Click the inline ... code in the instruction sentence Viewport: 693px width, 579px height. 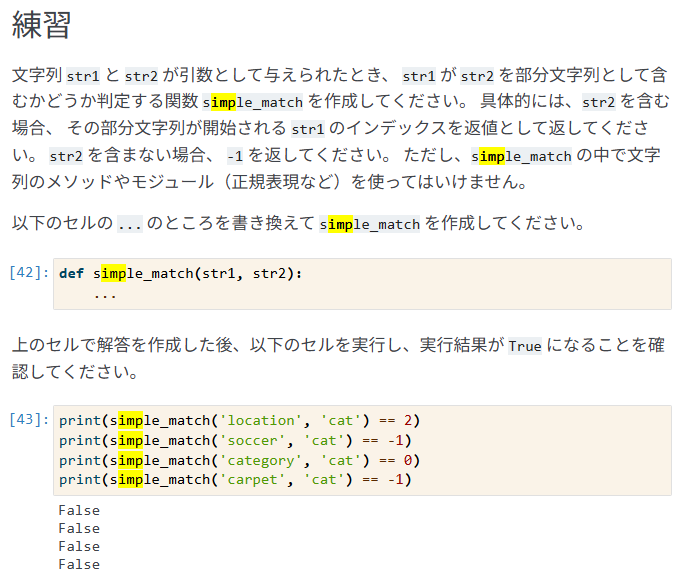tap(129, 224)
